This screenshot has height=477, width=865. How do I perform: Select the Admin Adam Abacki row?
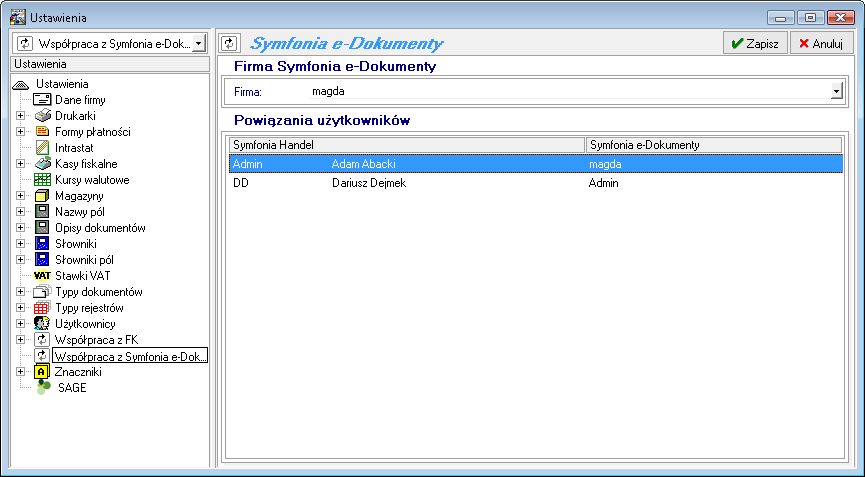536,164
